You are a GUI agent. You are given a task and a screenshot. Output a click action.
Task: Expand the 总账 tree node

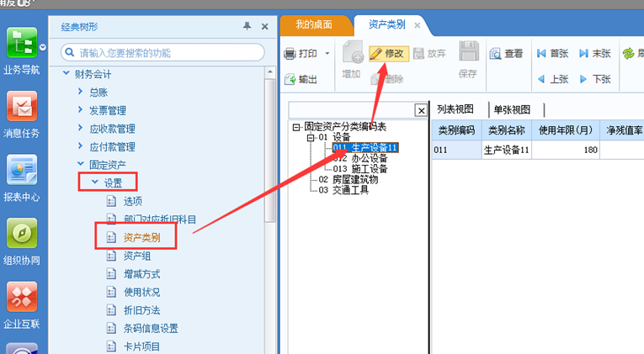pos(80,92)
